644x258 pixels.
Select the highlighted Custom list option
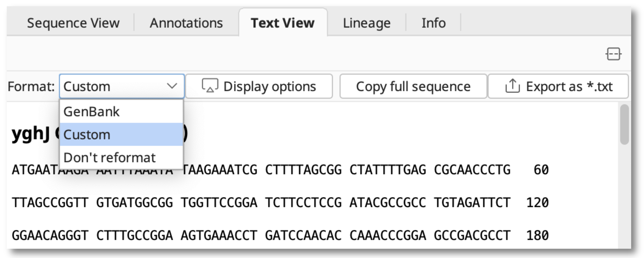87,135
